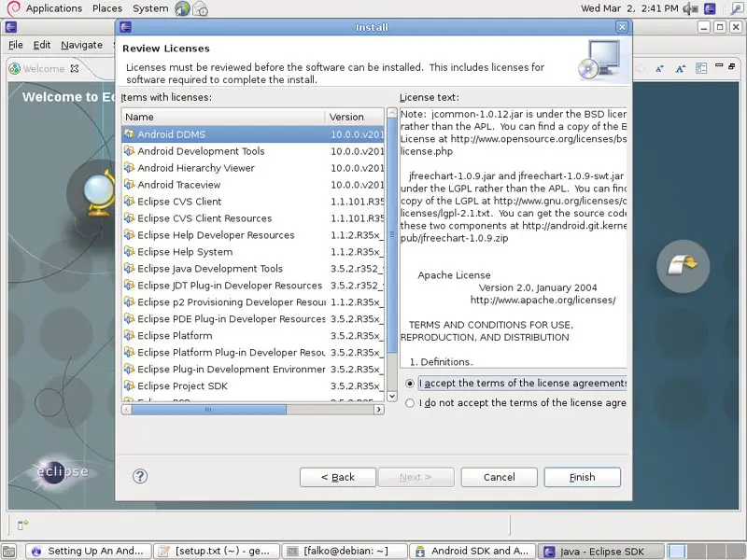Open the mail launcher in top panel

pyautogui.click(x=200, y=8)
